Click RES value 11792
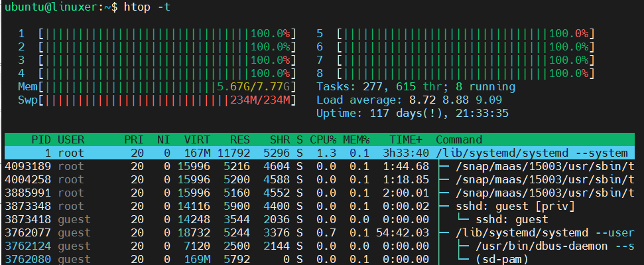644x265 pixels. pos(233,153)
